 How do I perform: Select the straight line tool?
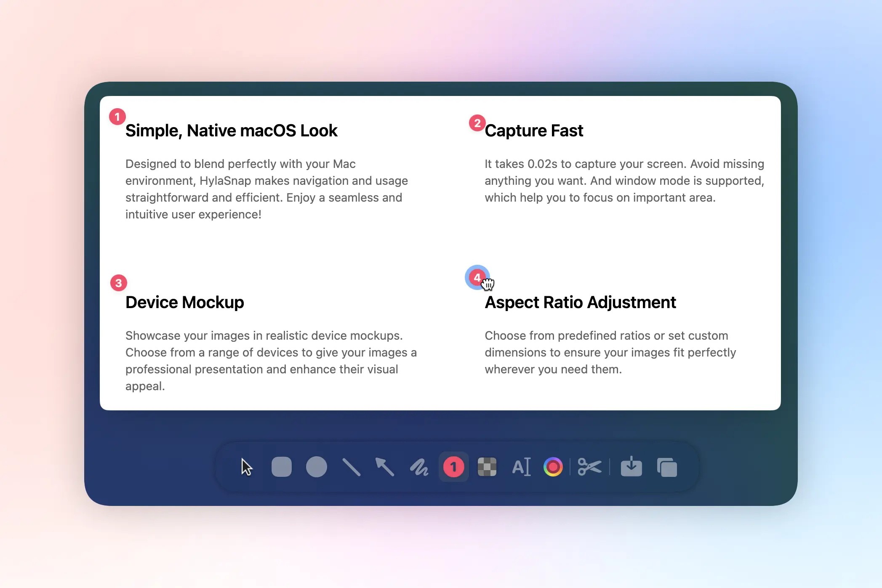tap(351, 467)
